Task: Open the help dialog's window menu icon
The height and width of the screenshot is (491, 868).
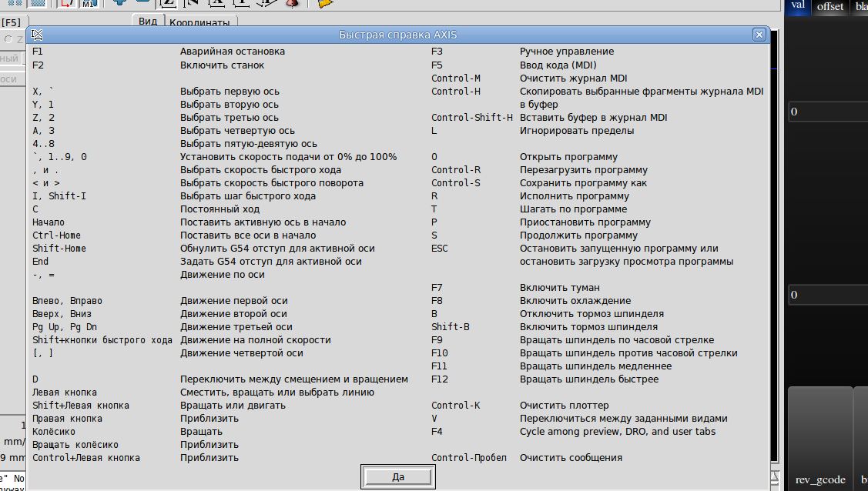Action: coord(36,35)
